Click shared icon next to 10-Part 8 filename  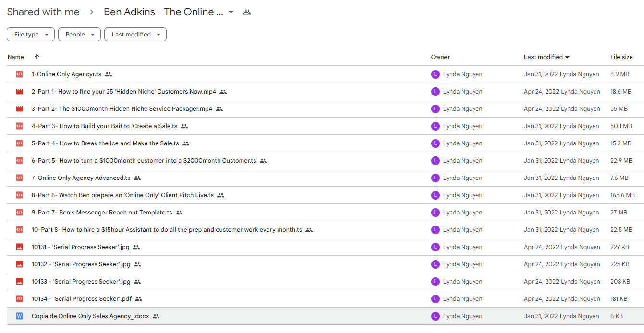(x=309, y=230)
